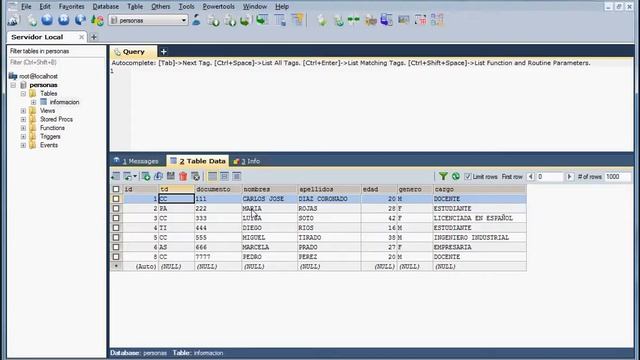Open the personas database dropdown
The height and width of the screenshot is (360, 640).
coord(184,20)
